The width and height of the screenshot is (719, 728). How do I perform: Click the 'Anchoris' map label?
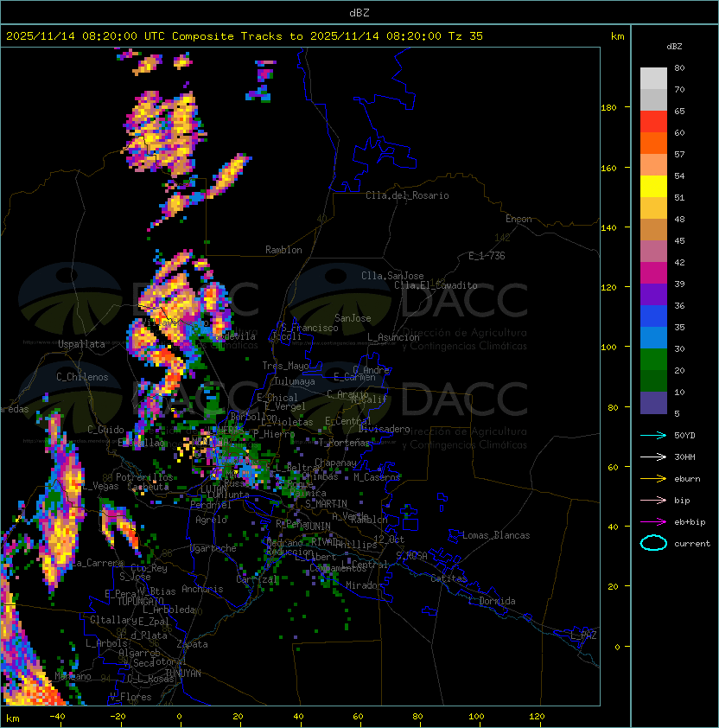tap(202, 589)
